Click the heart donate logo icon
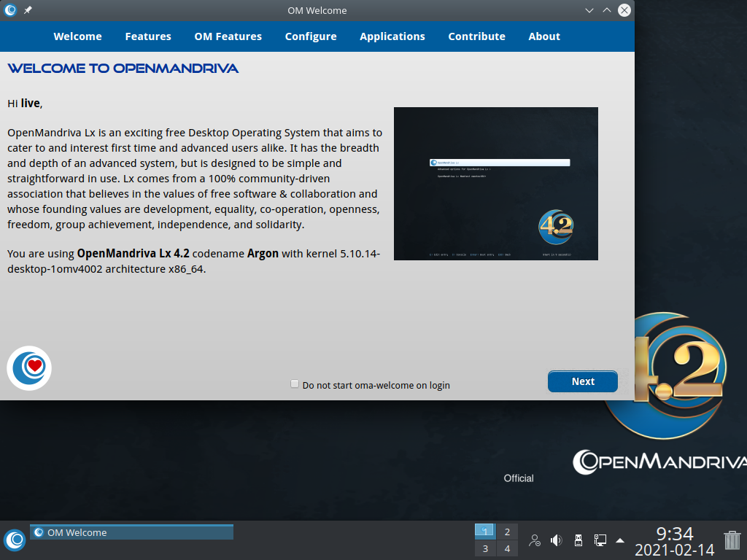 point(29,368)
